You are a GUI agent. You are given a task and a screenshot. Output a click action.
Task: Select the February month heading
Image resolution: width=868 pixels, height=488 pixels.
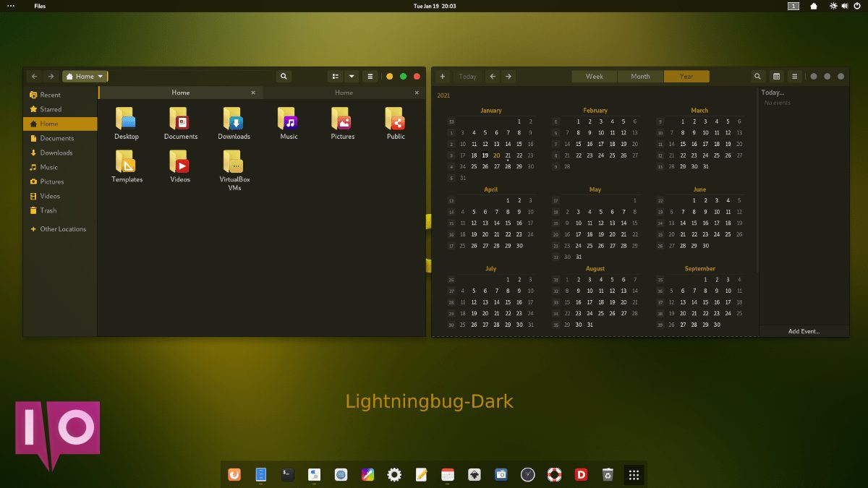[x=595, y=111]
